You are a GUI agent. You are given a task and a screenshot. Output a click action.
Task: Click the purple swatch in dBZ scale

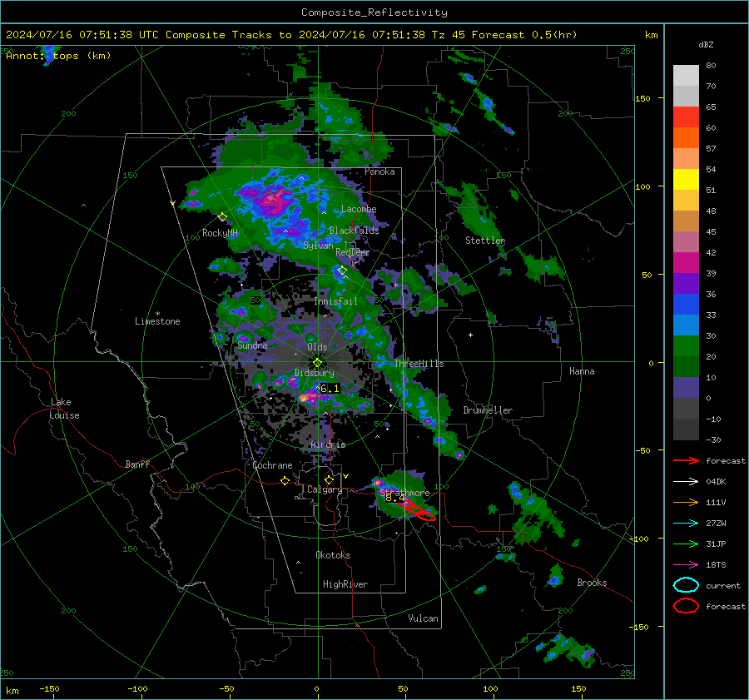tap(686, 283)
